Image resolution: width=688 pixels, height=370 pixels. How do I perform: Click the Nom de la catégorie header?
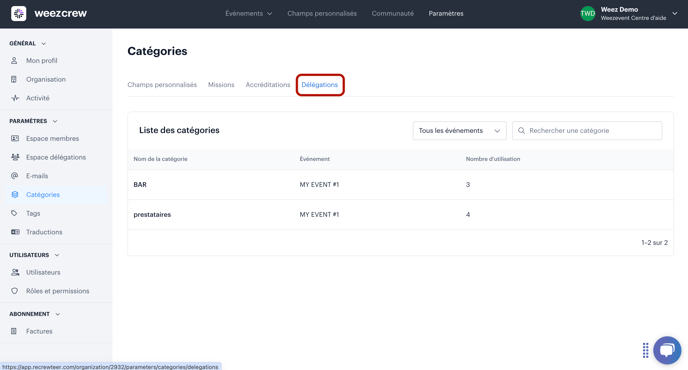click(160, 159)
